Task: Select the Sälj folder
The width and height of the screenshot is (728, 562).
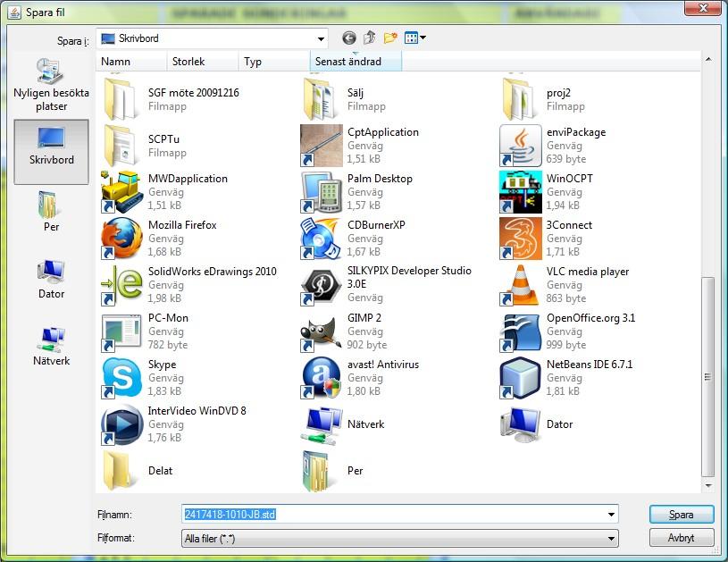Action: coord(344,99)
